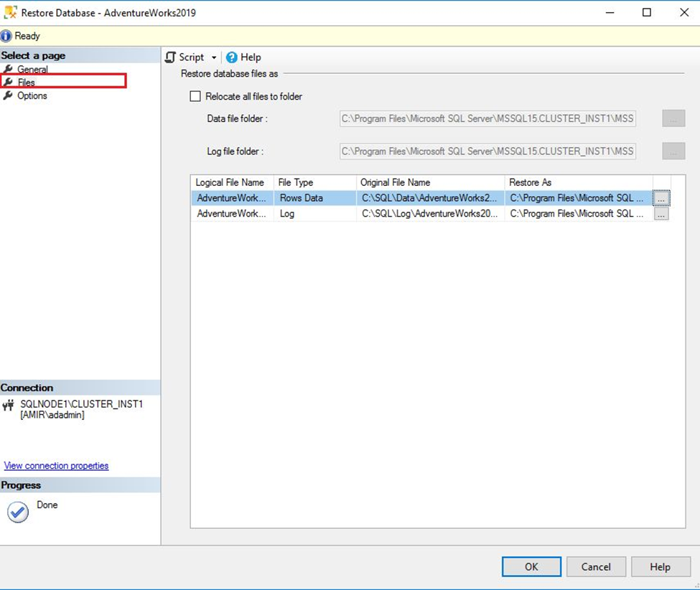Click the Done checkmark in Progress panel

[19, 511]
